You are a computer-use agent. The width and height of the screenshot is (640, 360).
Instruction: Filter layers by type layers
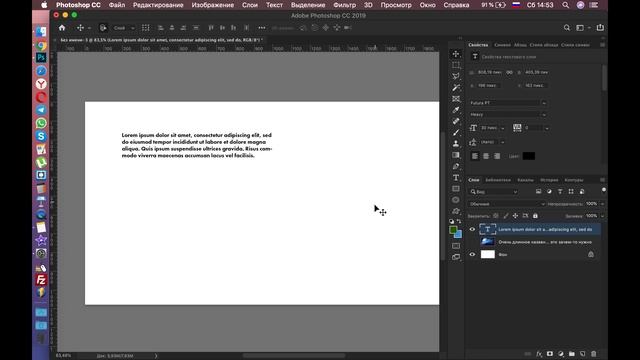[x=560, y=191]
